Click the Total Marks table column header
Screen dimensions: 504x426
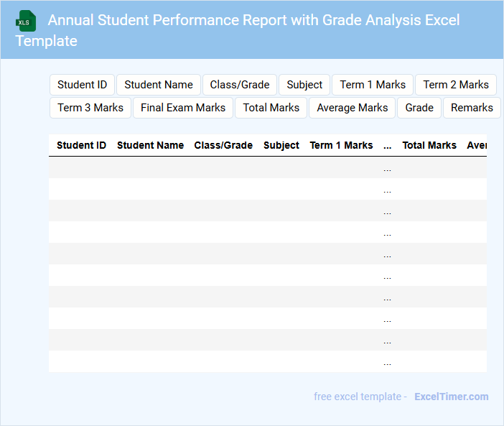tap(429, 145)
